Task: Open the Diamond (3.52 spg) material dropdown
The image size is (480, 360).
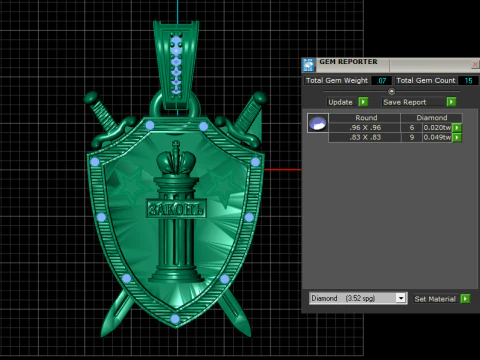Action: 401,298
